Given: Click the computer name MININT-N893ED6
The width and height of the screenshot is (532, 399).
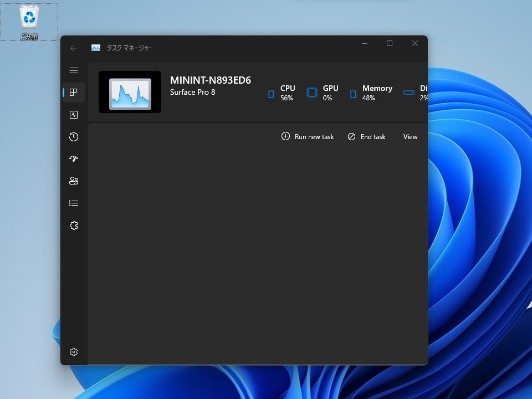Looking at the screenshot, I should tap(211, 80).
